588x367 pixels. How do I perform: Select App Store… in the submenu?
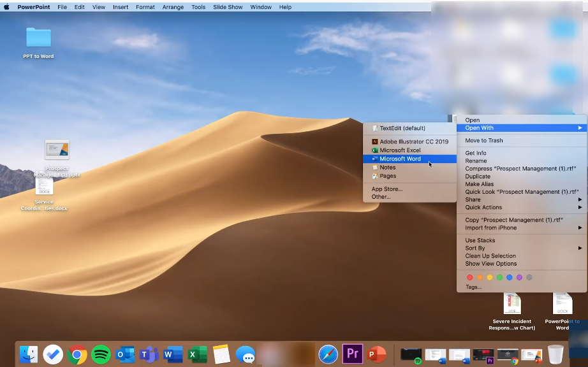pos(410,189)
